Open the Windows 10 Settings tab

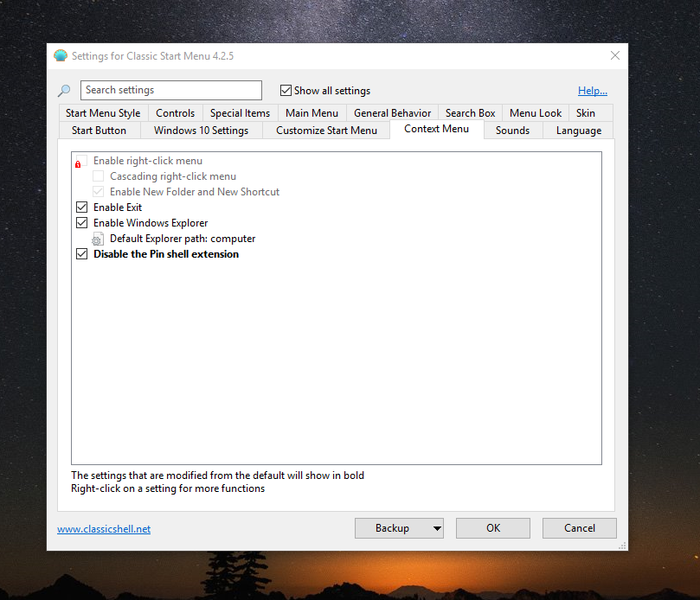click(x=201, y=131)
